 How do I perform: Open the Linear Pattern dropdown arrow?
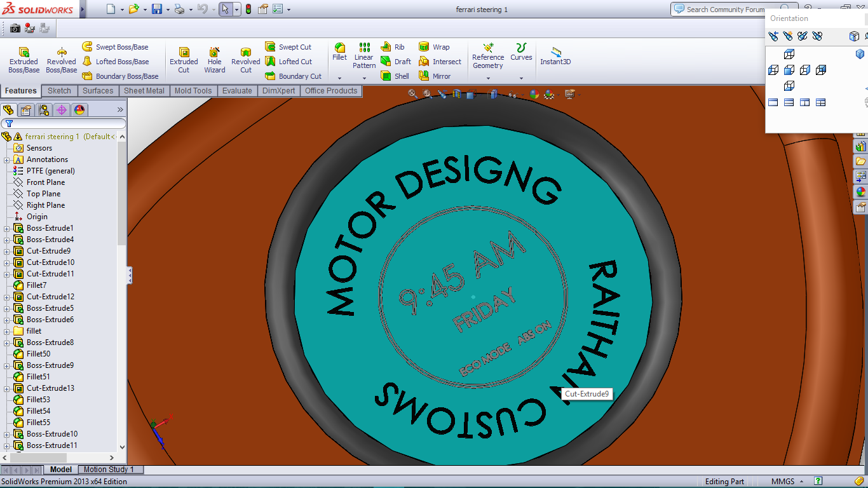click(364, 78)
